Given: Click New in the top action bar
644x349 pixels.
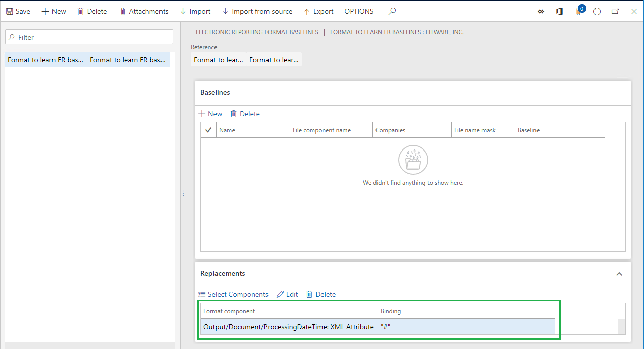Looking at the screenshot, I should point(53,11).
